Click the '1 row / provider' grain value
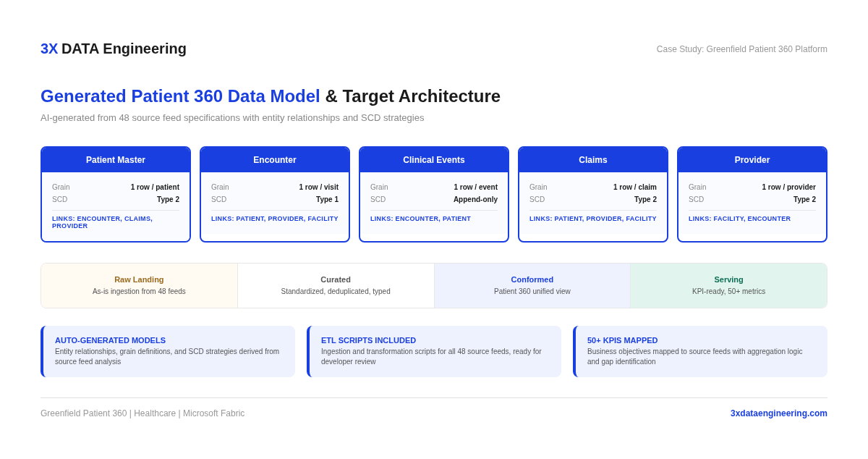Screen dimensions: 868x459 [788, 188]
